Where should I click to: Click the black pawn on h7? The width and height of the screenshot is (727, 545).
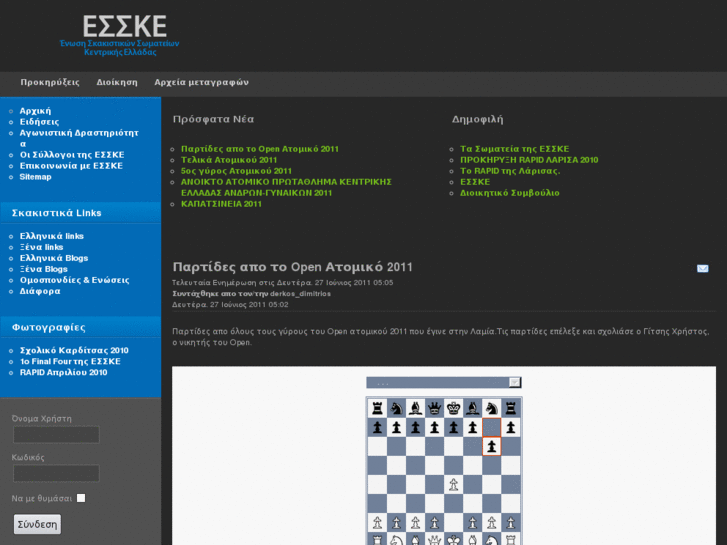pyautogui.click(x=510, y=427)
